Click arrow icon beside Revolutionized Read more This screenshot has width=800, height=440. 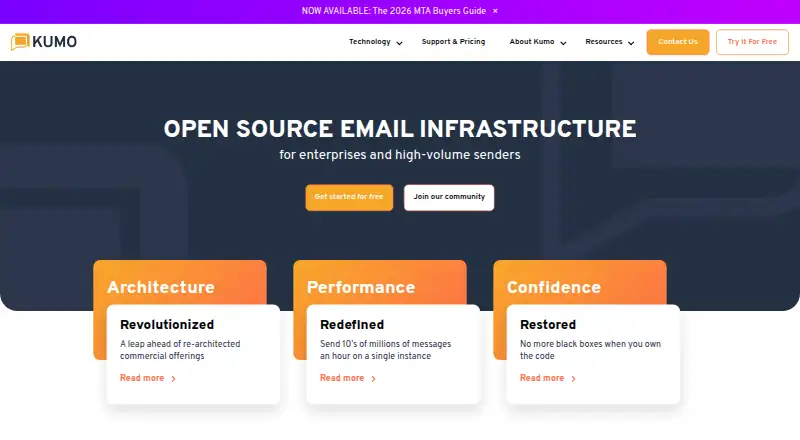point(173,379)
